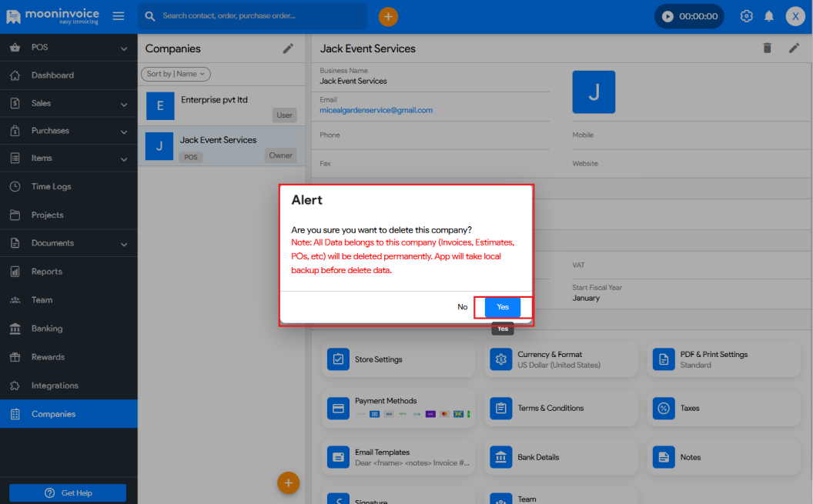813x504 pixels.
Task: Edit Jack Event Services pencil icon
Action: point(794,48)
